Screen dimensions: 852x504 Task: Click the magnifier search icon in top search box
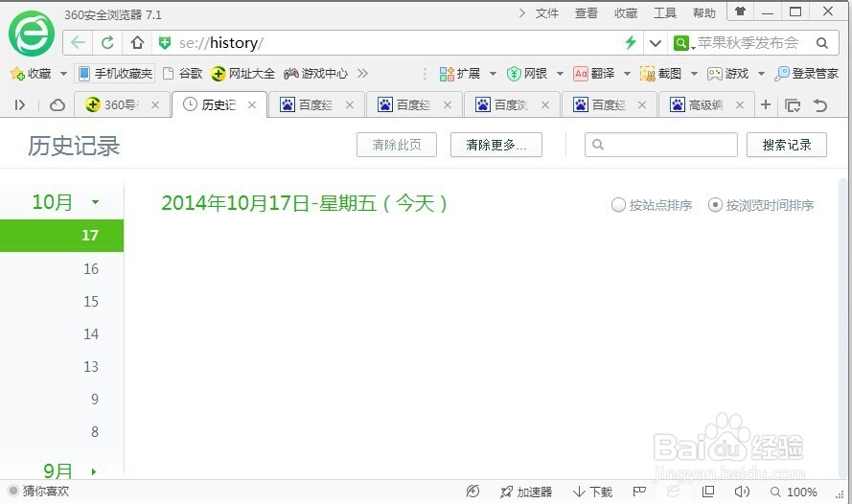(822, 43)
